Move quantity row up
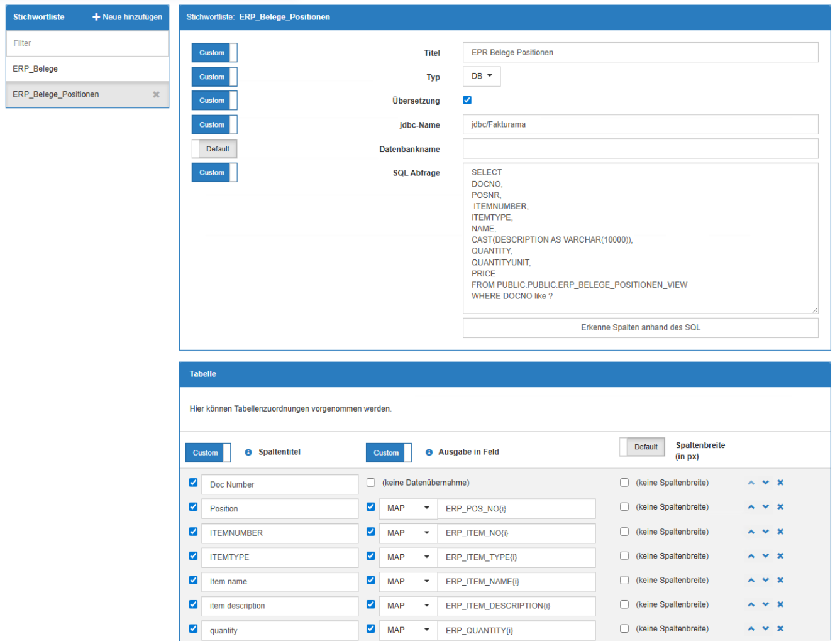835x644 pixels. point(751,629)
